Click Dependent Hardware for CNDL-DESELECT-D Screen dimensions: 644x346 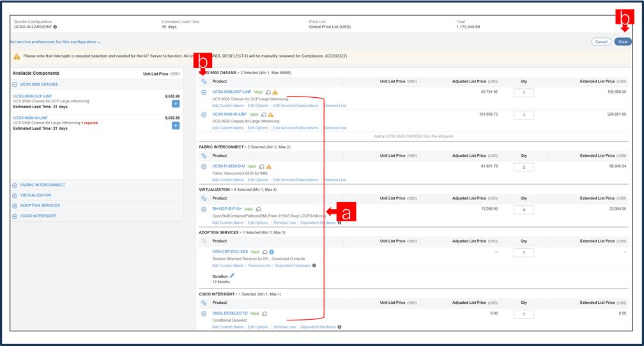(x=318, y=327)
